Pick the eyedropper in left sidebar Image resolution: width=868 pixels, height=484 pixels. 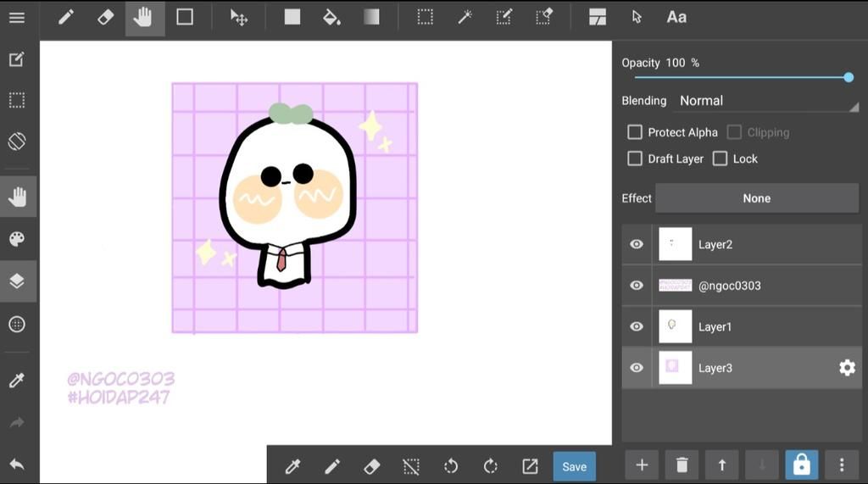pos(17,381)
